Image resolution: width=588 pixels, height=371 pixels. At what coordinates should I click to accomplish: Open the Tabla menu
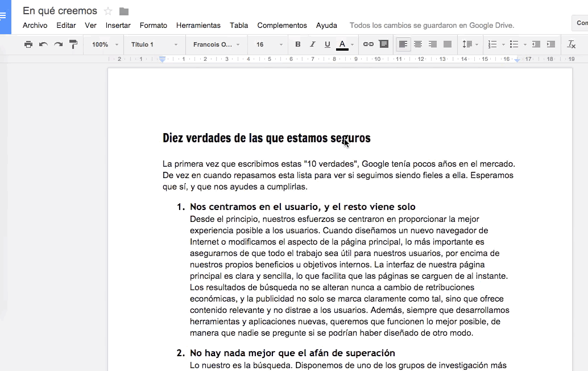[239, 25]
